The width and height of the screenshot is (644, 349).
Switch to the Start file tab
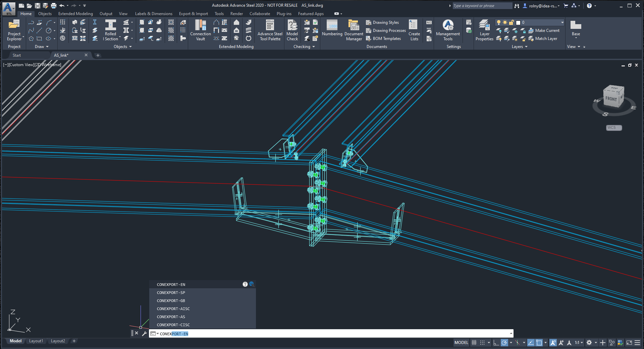(x=17, y=55)
